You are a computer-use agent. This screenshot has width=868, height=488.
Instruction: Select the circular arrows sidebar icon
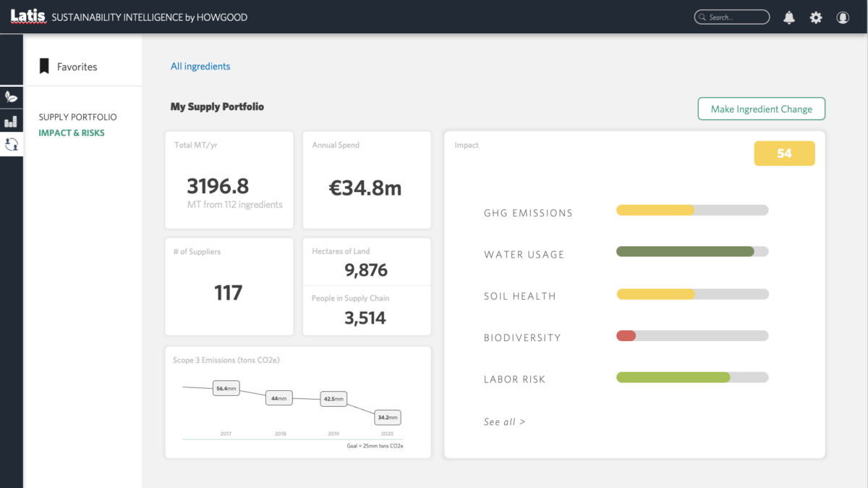[x=11, y=145]
